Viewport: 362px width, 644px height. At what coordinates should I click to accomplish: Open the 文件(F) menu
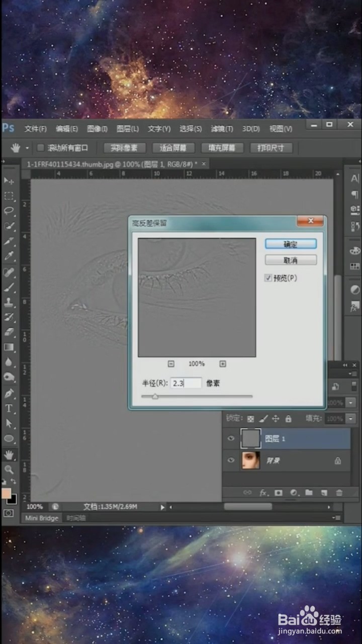click(36, 129)
